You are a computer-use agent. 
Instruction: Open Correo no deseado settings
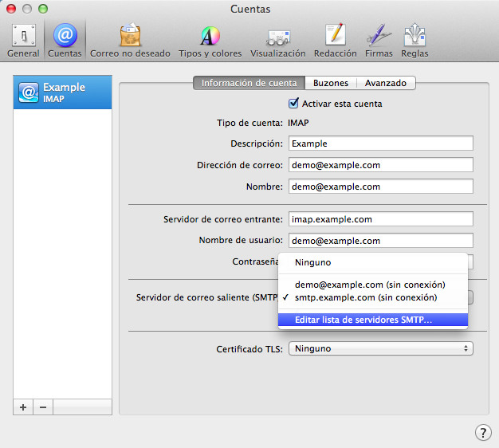point(130,41)
